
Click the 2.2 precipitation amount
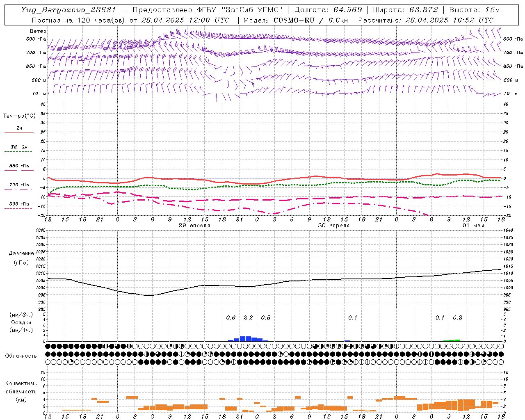pyautogui.click(x=248, y=318)
